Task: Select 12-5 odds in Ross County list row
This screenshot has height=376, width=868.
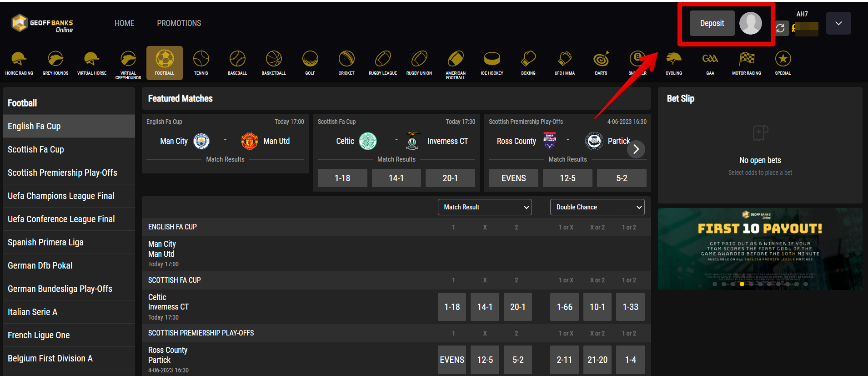Action: pos(485,360)
